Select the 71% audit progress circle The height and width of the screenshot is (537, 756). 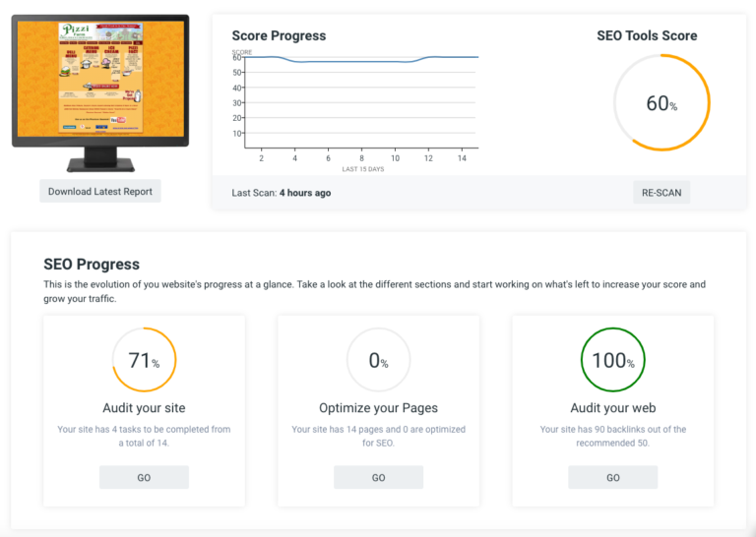tap(144, 360)
